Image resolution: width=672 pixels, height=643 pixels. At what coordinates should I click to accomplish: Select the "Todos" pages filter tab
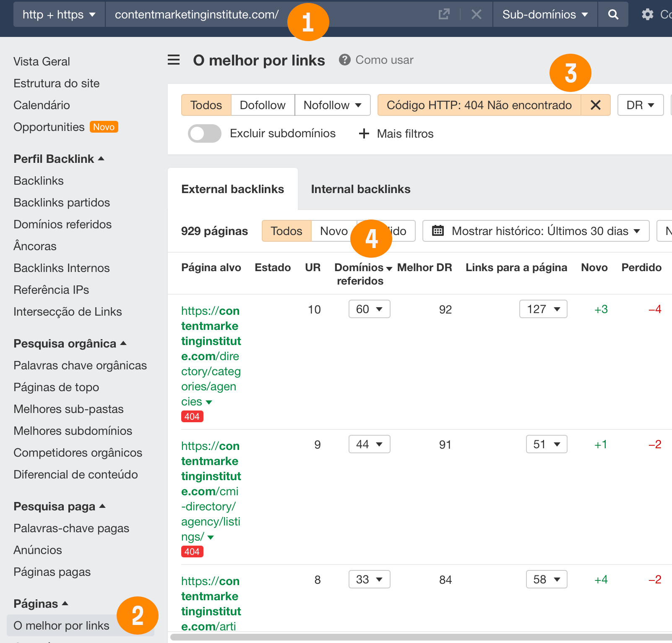286,231
